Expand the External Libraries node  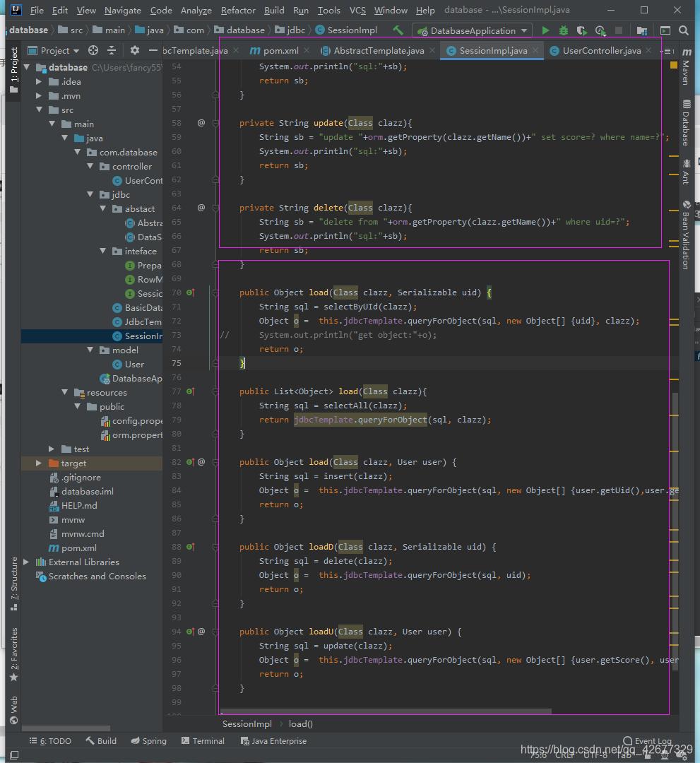click(x=27, y=562)
